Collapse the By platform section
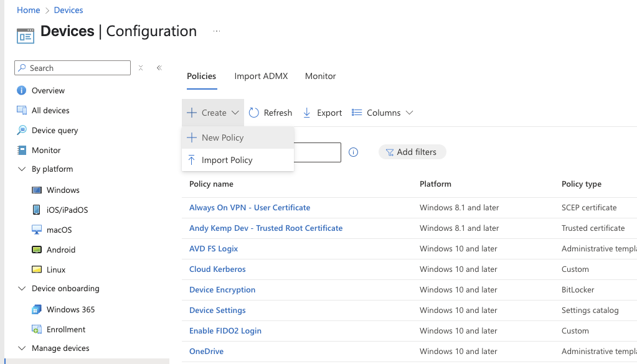This screenshot has width=637, height=364. tap(22, 169)
